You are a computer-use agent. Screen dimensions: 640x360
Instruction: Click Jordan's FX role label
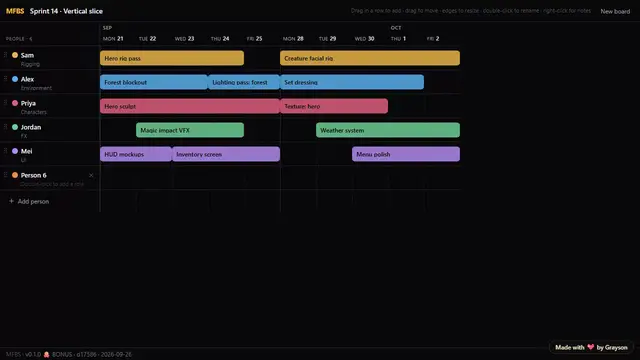[x=24, y=136]
